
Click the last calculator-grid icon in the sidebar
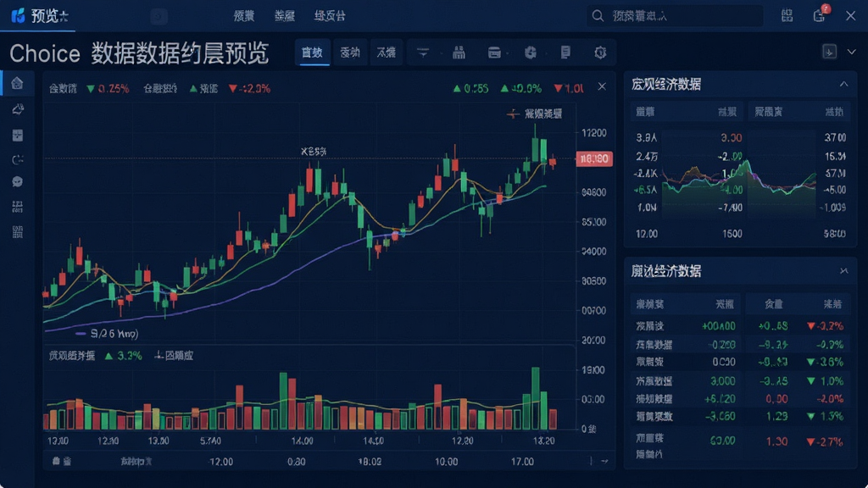click(18, 232)
